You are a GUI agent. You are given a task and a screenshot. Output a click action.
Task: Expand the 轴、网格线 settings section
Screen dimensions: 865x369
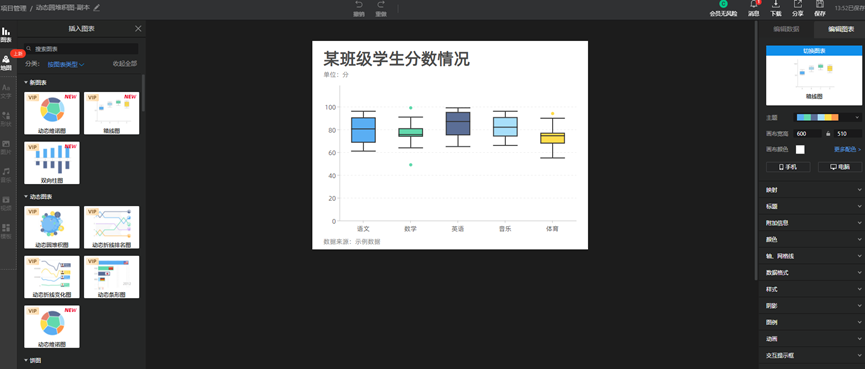point(812,256)
